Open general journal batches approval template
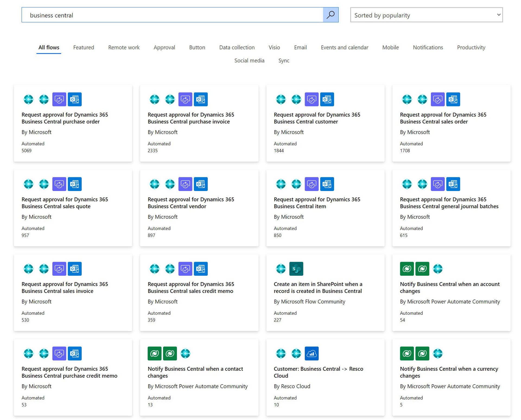The width and height of the screenshot is (521, 420). point(449,203)
